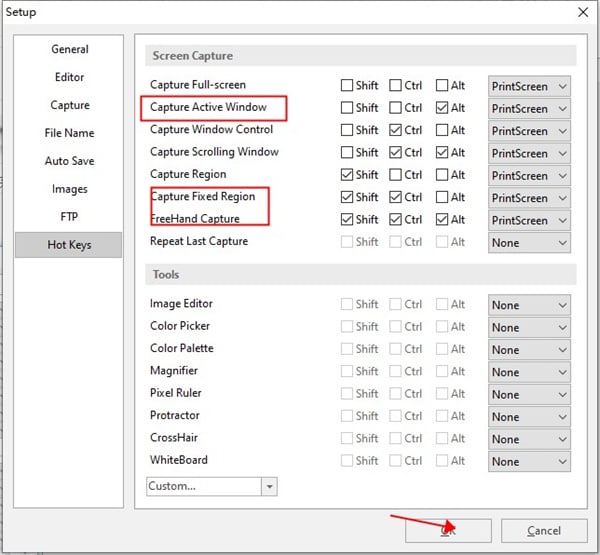The image size is (600, 555).
Task: Open key dropdown for Capture Full-screen
Action: (x=529, y=86)
